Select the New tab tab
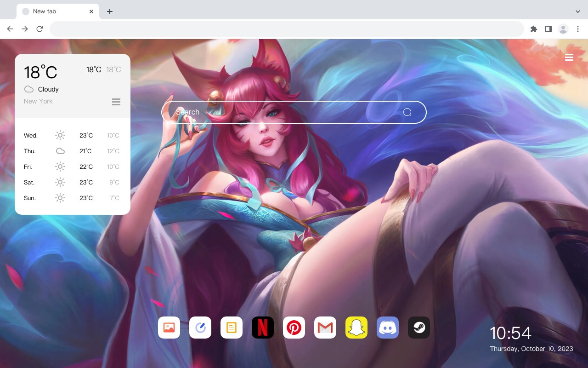This screenshot has width=588, height=368. [58, 11]
